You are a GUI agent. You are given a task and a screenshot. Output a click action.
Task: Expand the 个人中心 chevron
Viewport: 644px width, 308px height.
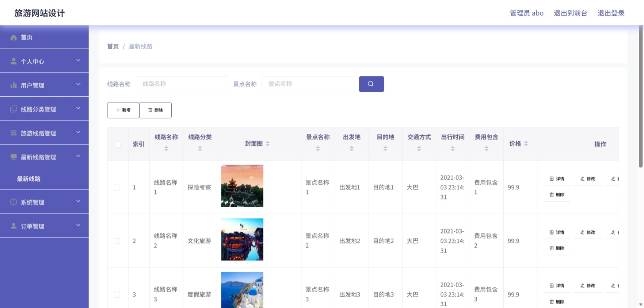click(x=78, y=60)
